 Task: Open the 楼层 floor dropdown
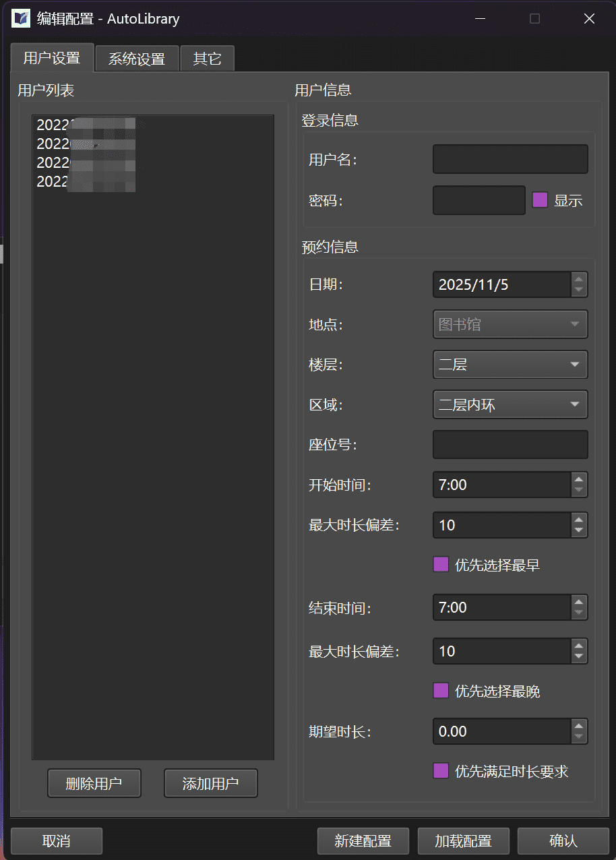point(510,365)
